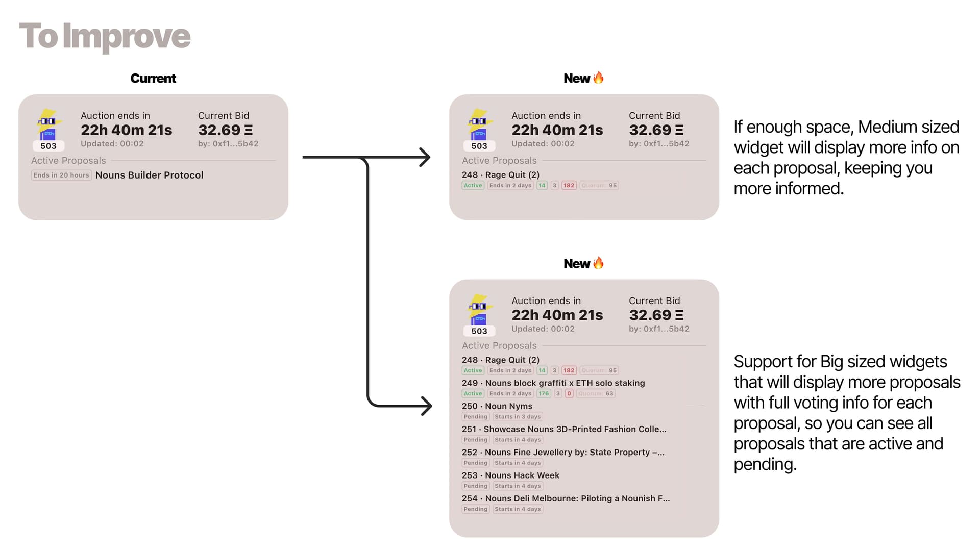
Task: Click the 'Ends in 20 hours' badge
Action: coord(61,175)
